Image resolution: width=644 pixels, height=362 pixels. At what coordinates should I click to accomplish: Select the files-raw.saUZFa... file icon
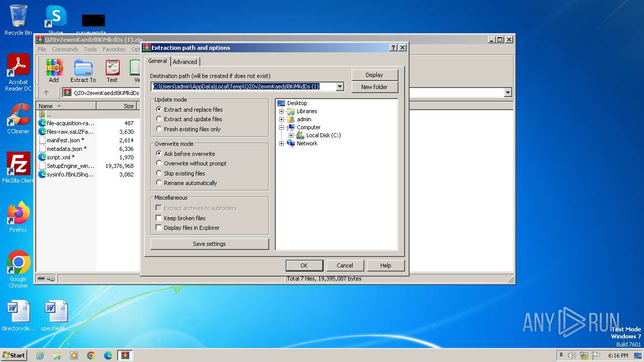[42, 132]
